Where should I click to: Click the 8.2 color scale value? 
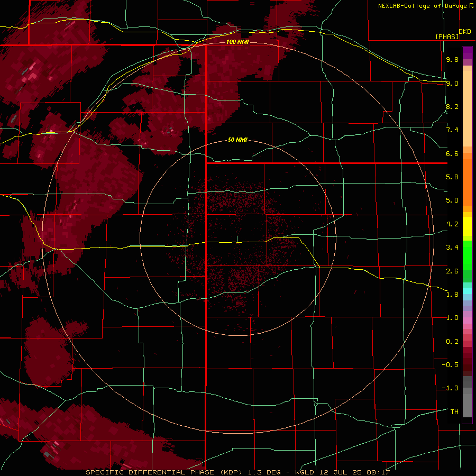tap(452, 106)
